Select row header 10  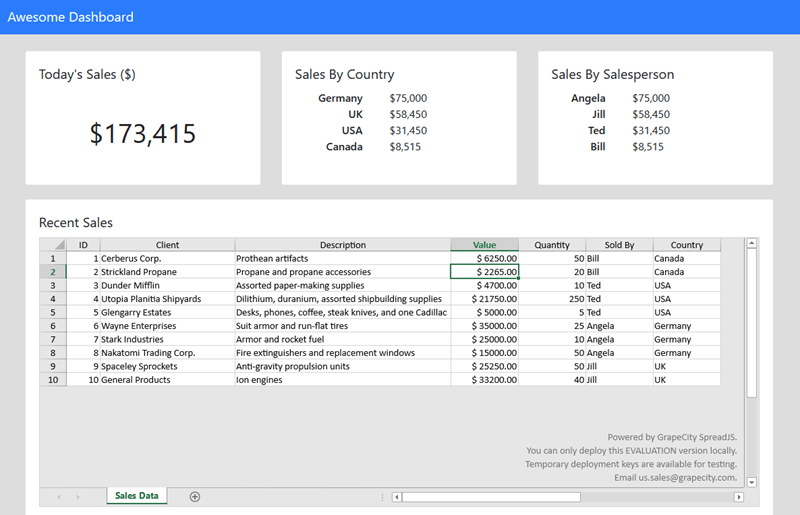click(53, 379)
